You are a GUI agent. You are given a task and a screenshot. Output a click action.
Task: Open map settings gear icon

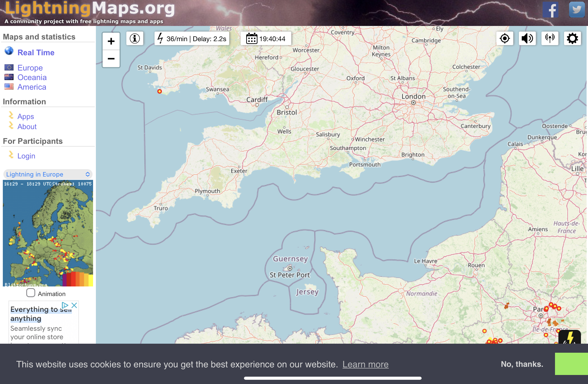(x=572, y=38)
